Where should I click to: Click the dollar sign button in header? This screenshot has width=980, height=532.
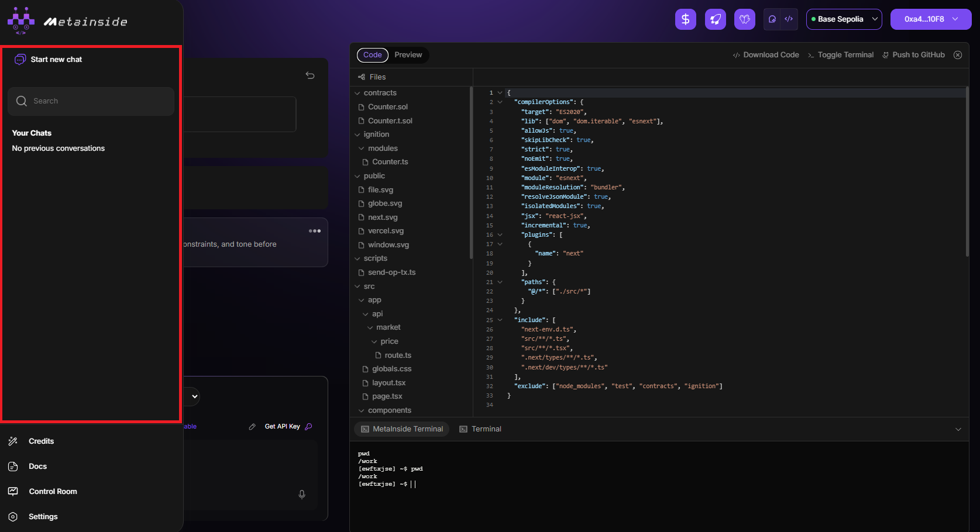(685, 19)
